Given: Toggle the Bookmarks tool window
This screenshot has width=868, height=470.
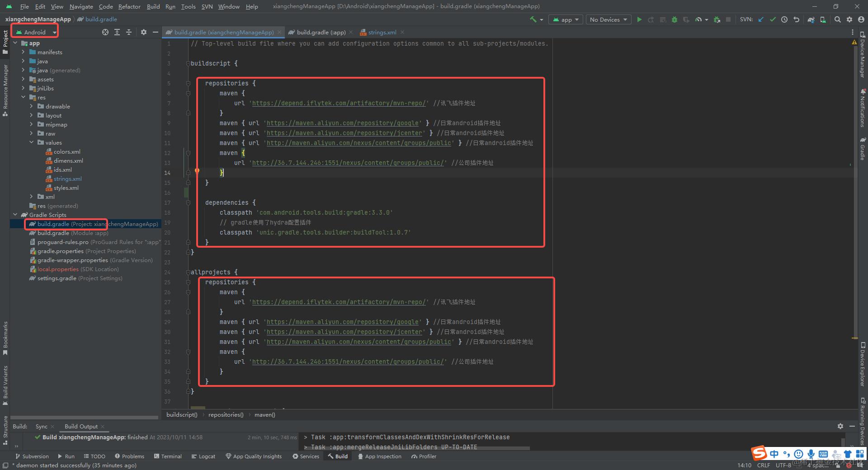Looking at the screenshot, I should (x=5, y=338).
